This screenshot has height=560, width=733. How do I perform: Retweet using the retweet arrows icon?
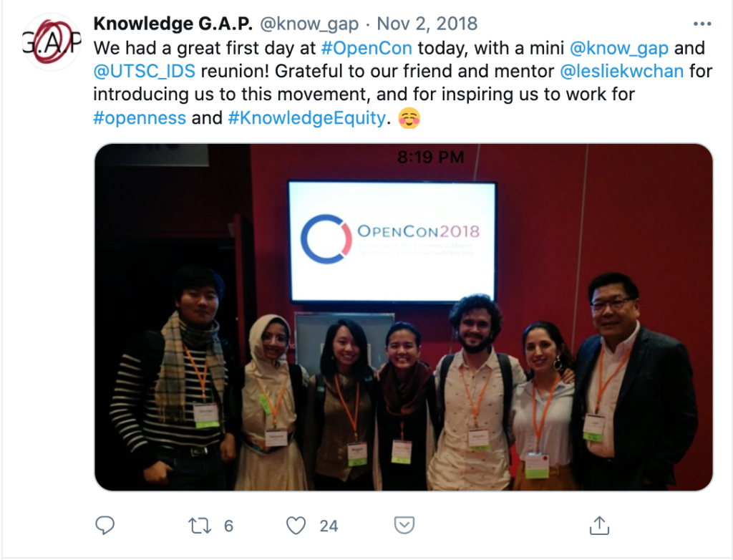pos(200,526)
